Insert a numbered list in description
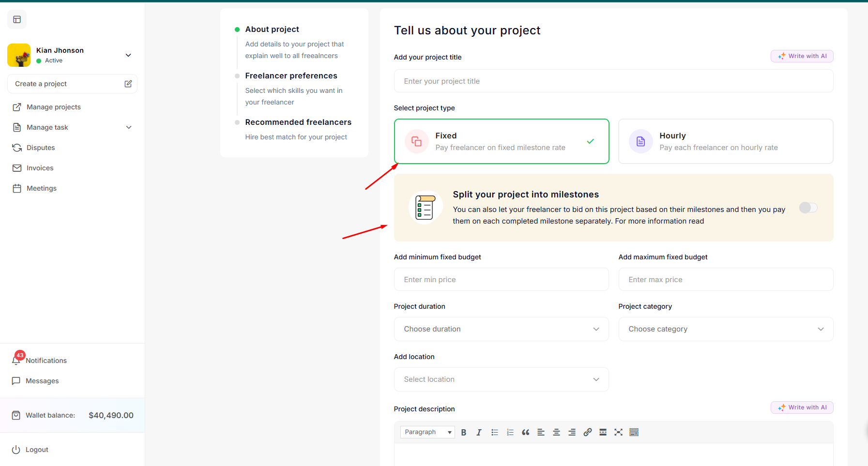 tap(510, 433)
